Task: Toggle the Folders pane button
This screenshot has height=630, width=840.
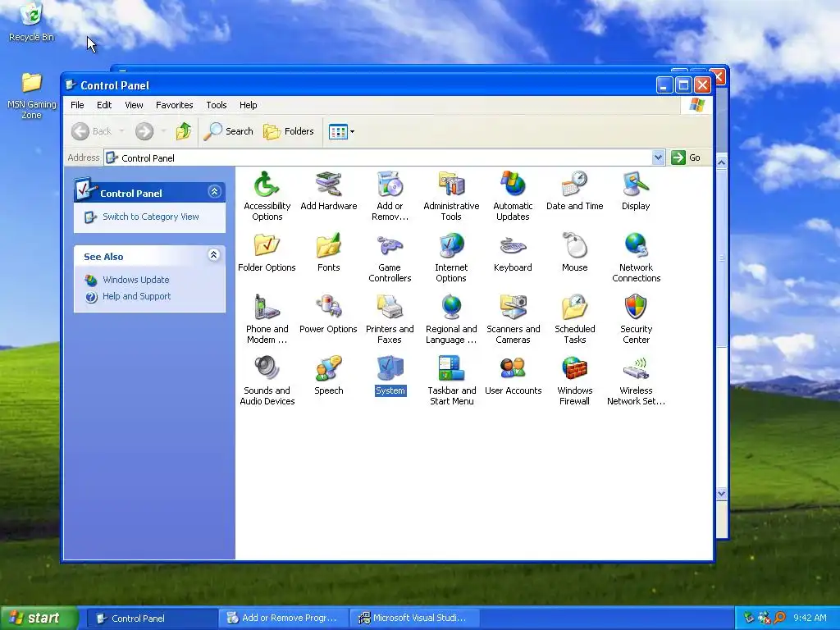Action: (289, 131)
